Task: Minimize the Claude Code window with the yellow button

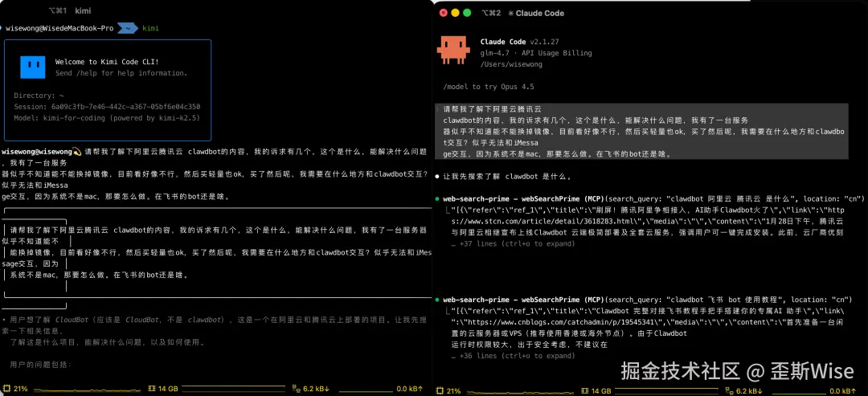Action: pos(455,13)
